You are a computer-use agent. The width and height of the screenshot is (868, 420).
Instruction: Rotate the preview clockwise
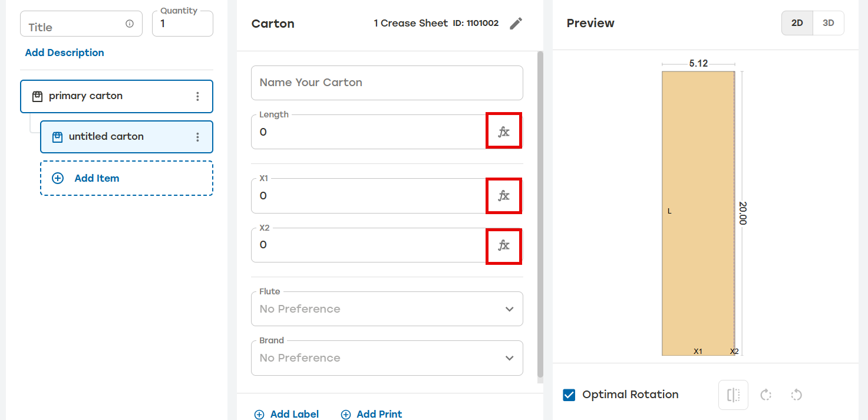(x=766, y=395)
